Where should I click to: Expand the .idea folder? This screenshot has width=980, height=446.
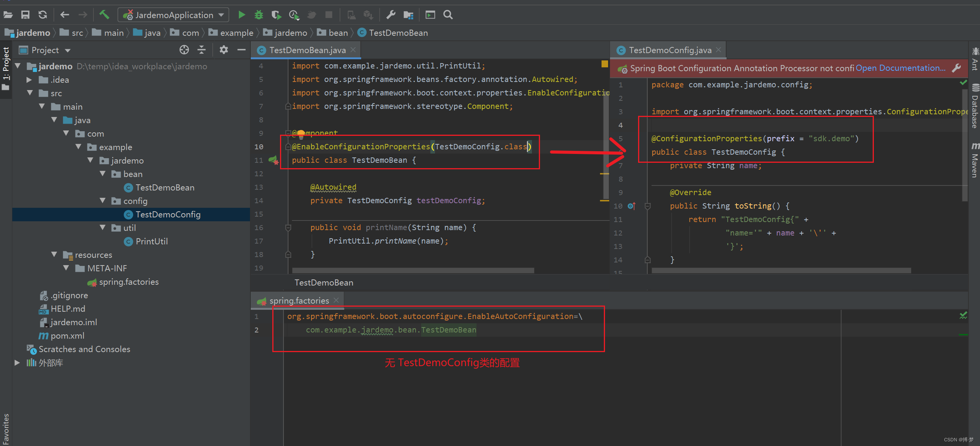(29, 80)
